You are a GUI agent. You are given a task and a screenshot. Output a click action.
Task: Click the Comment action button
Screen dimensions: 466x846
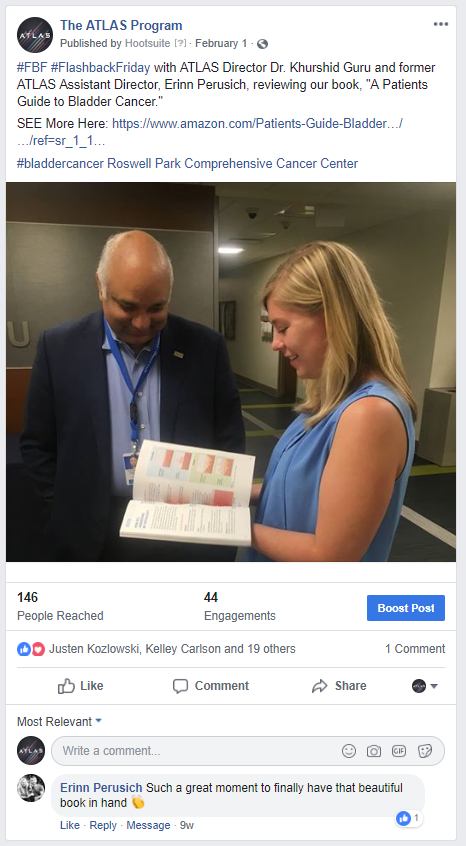point(210,686)
